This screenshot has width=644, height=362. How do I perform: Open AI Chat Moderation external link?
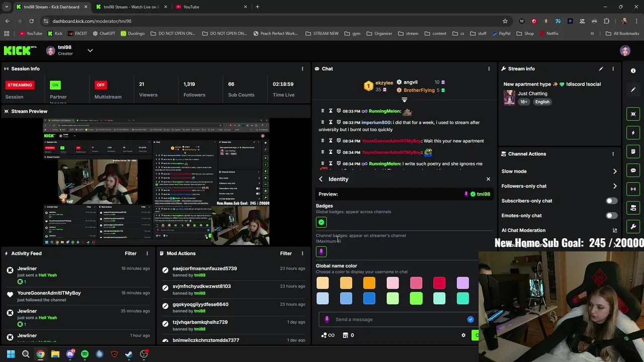click(614, 230)
